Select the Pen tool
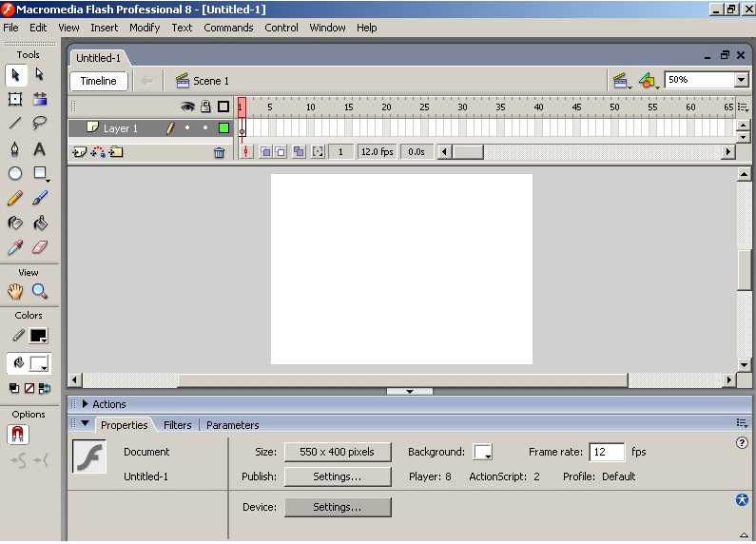This screenshot has height=544, width=756. (x=15, y=149)
